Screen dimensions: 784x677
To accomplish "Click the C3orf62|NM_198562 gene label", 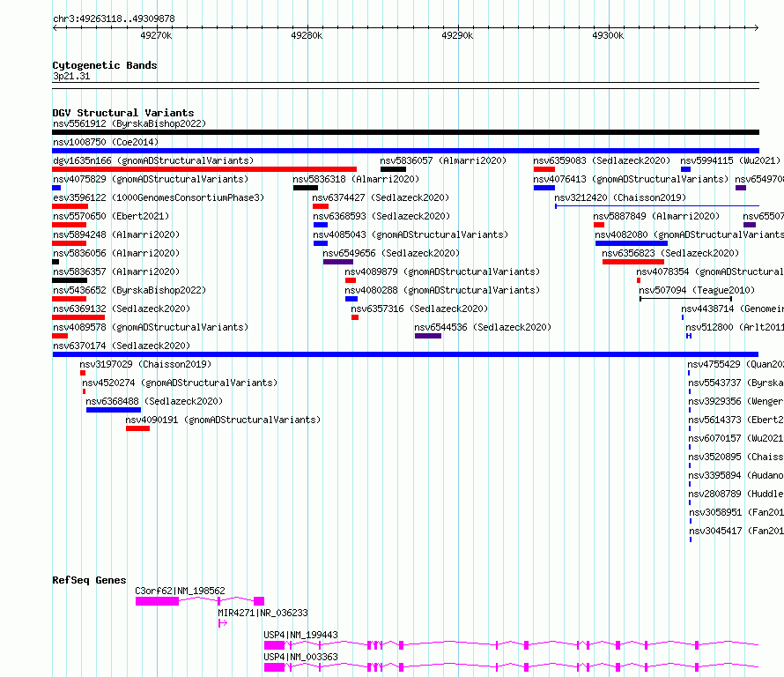I will point(180,591).
